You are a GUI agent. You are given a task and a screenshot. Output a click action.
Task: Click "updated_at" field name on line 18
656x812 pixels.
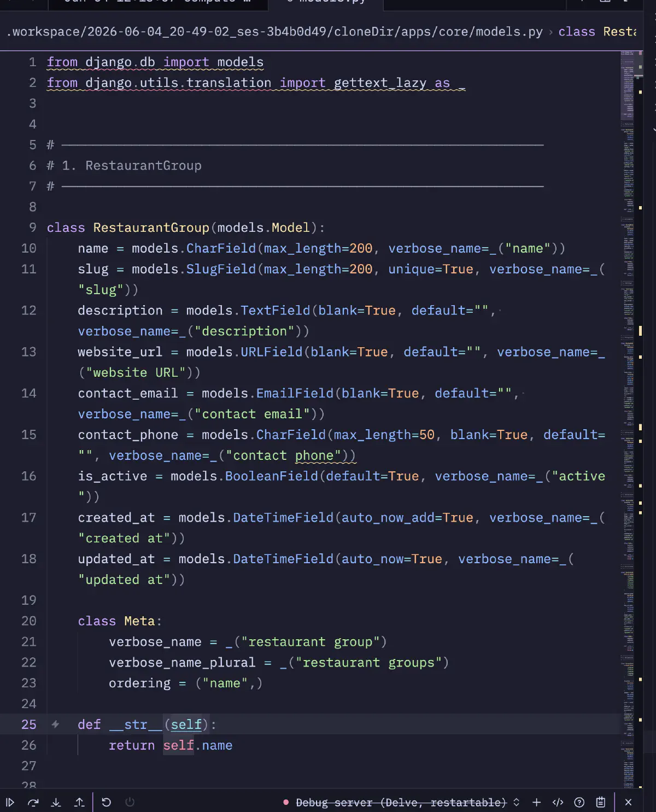point(116,559)
